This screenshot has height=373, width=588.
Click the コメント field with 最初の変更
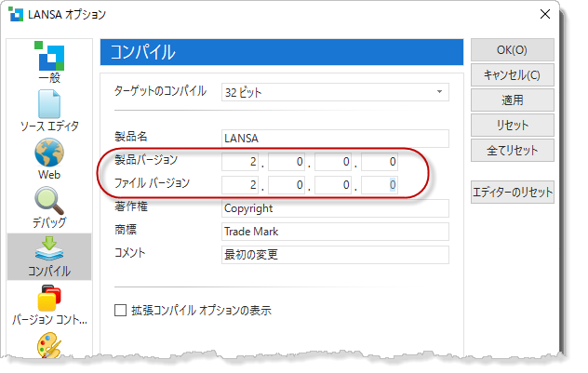coord(335,255)
